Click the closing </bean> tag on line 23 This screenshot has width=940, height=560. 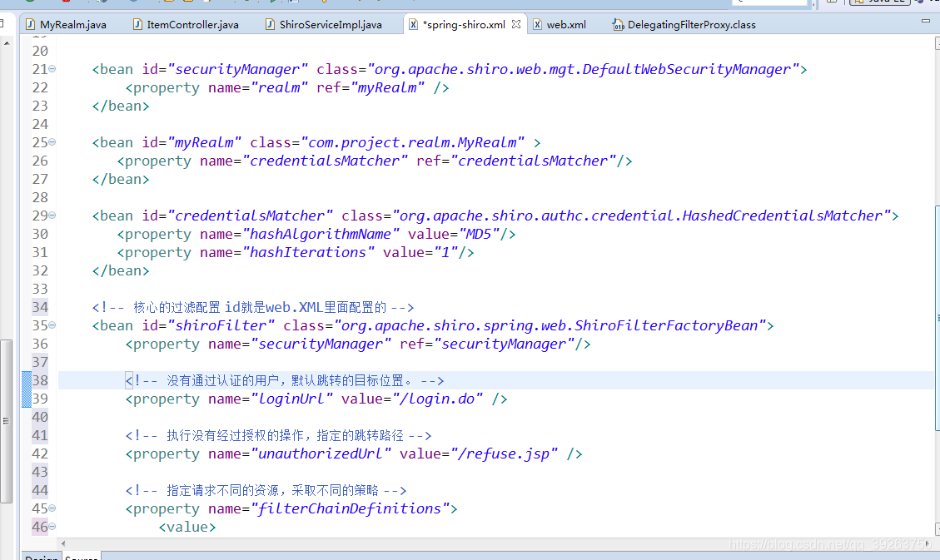tap(121, 106)
